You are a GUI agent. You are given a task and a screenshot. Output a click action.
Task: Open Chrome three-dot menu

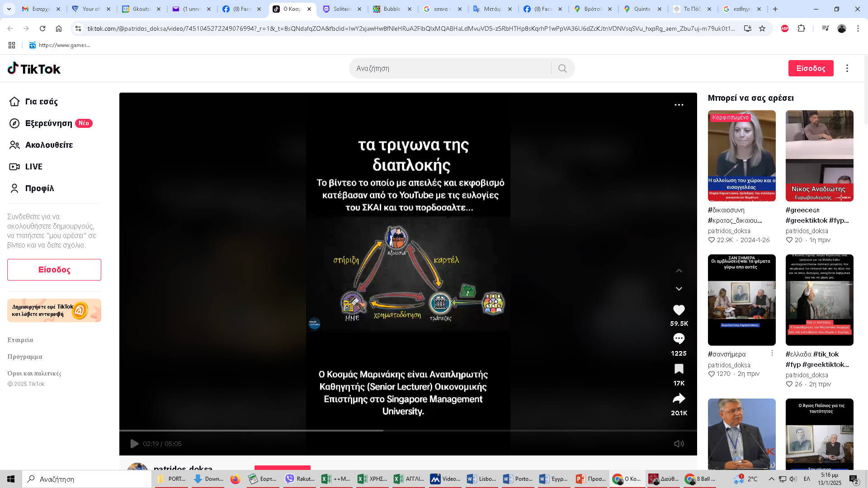click(x=858, y=28)
